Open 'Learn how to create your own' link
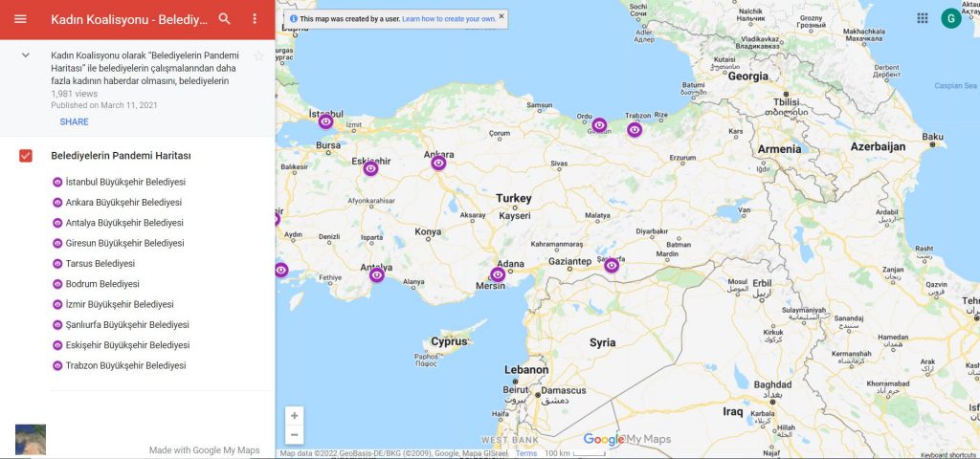This screenshot has width=980, height=459. (x=449, y=19)
